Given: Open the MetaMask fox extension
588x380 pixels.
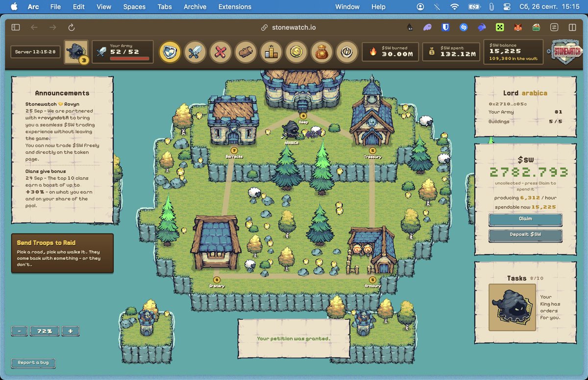Looking at the screenshot, I should click(x=518, y=27).
